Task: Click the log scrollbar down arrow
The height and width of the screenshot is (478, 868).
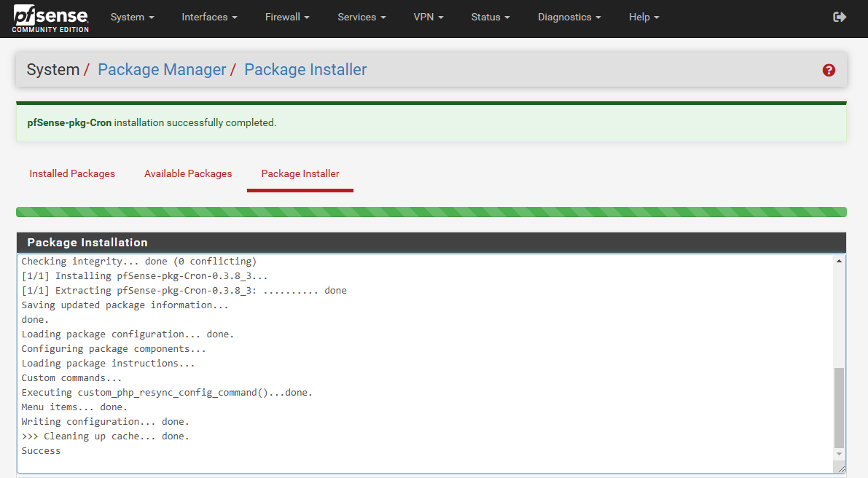Action: tap(840, 454)
